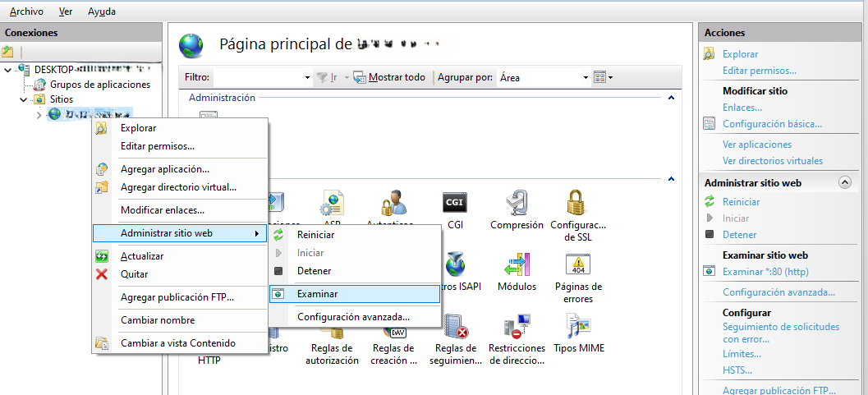Viewport: 868px width, 395px height.
Task: Choose Examinar in the submenu
Action: click(x=317, y=293)
